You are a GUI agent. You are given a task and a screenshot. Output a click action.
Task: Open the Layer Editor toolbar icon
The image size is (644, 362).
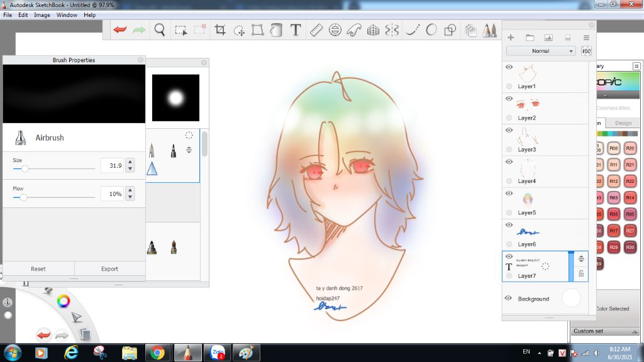coord(470,30)
